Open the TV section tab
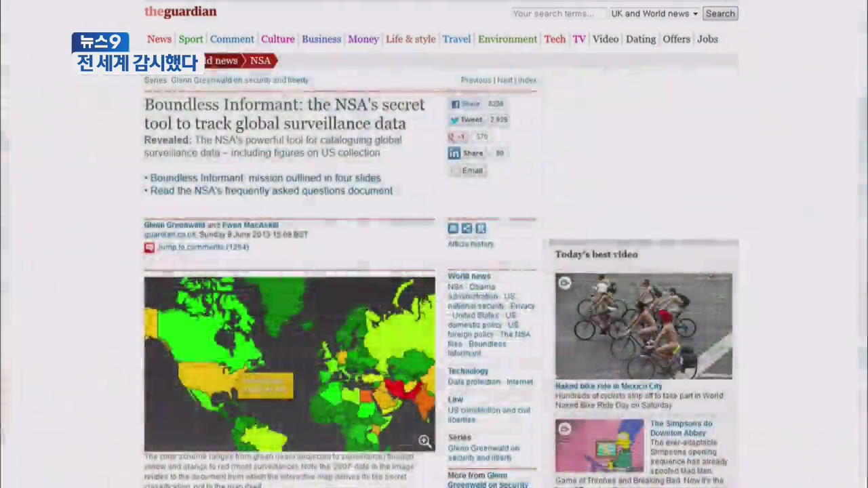Viewport: 868px width, 488px height. click(579, 39)
